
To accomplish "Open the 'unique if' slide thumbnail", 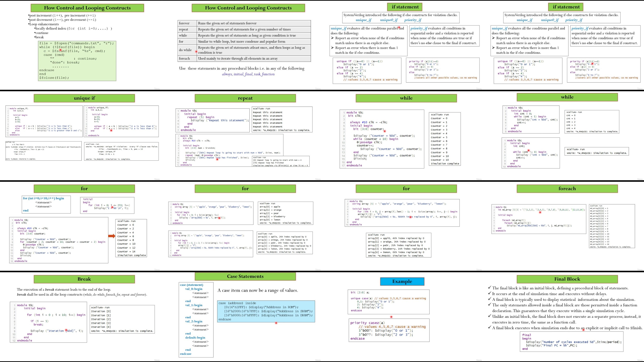I will click(80, 136).
